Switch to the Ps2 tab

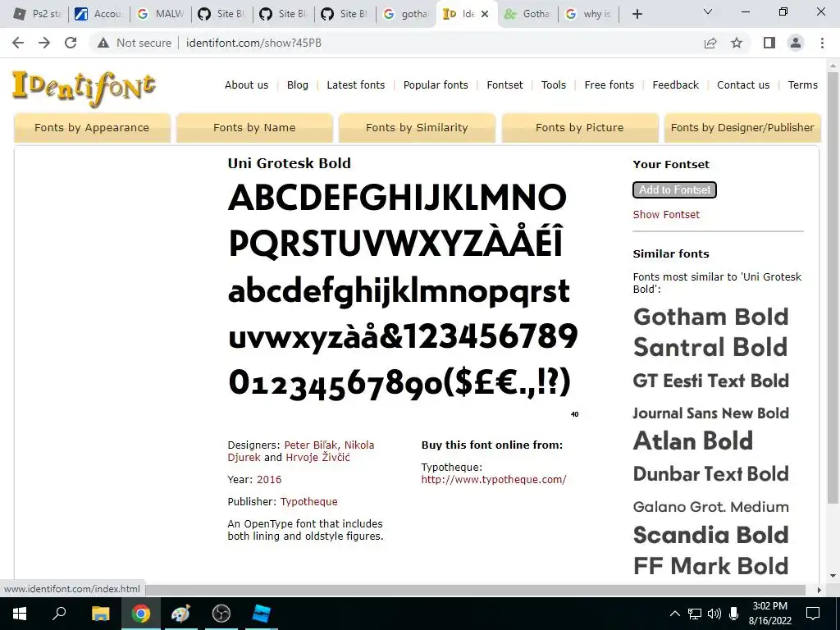coord(38,14)
